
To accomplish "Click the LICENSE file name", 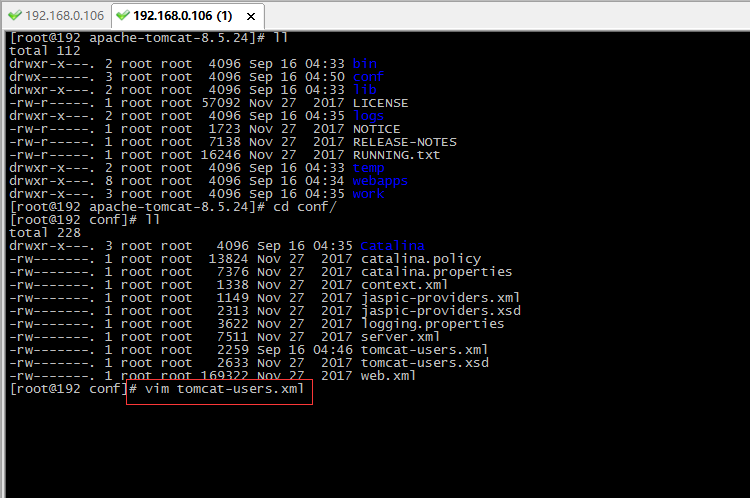I will pyautogui.click(x=380, y=103).
